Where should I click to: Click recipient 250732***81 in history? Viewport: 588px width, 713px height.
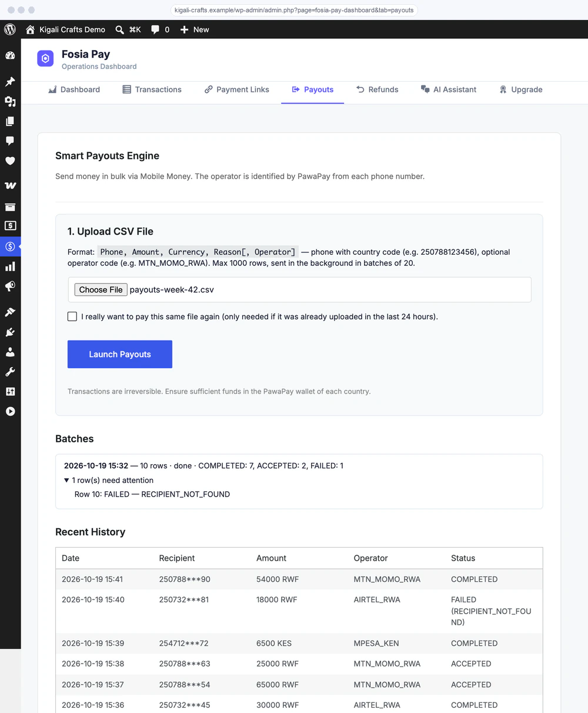[184, 600]
